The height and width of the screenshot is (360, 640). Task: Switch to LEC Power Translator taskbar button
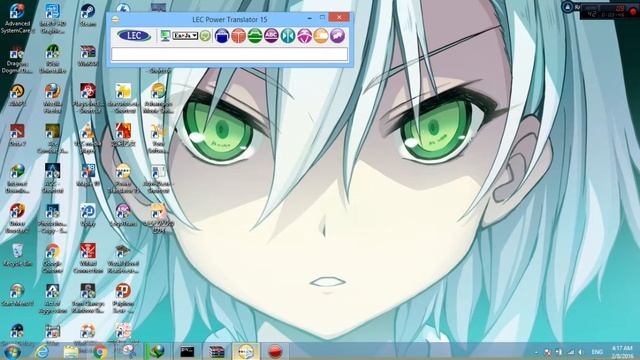[246, 351]
